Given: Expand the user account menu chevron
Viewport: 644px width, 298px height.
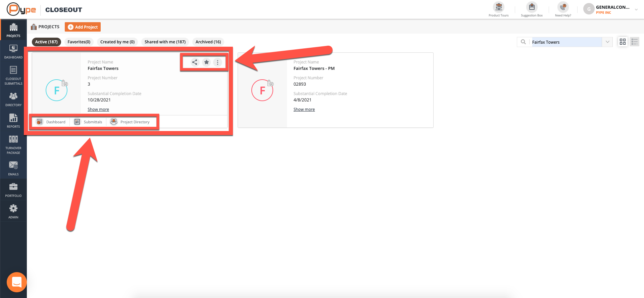Looking at the screenshot, I should (636, 10).
